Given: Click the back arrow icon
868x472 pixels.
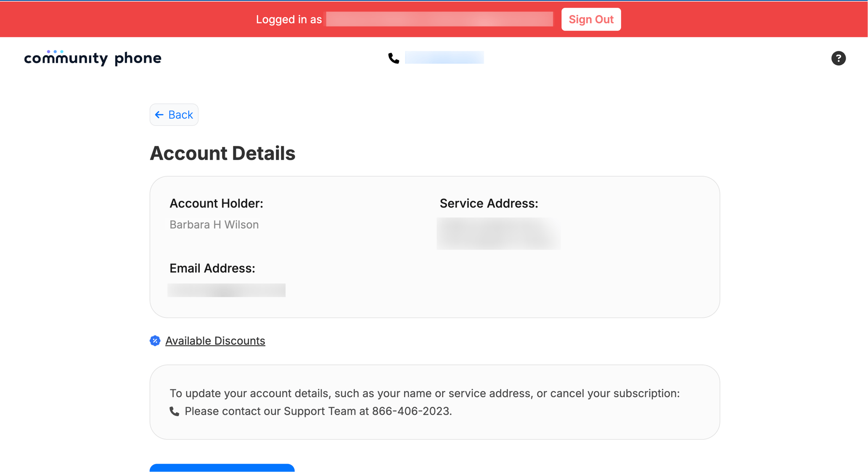Looking at the screenshot, I should pos(159,114).
